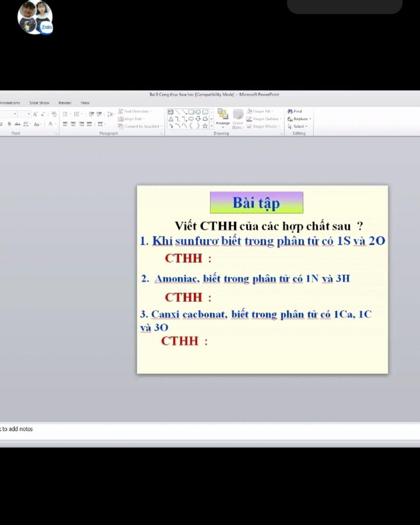
Task: Open the Select dropdown
Action: [x=297, y=126]
